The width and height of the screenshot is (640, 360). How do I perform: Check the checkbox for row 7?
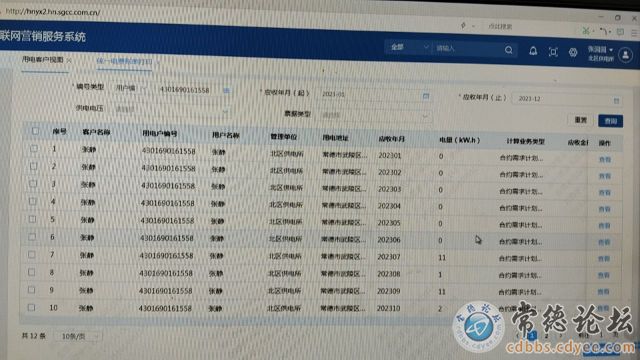point(32,254)
